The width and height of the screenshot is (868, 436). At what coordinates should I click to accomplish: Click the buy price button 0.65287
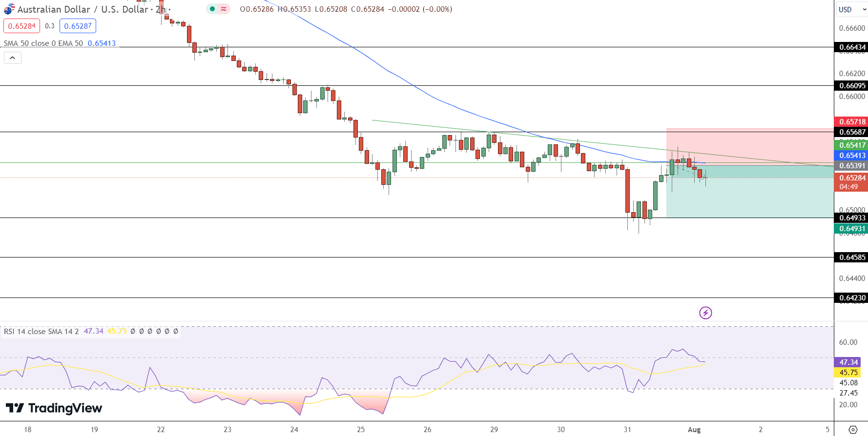coord(78,26)
